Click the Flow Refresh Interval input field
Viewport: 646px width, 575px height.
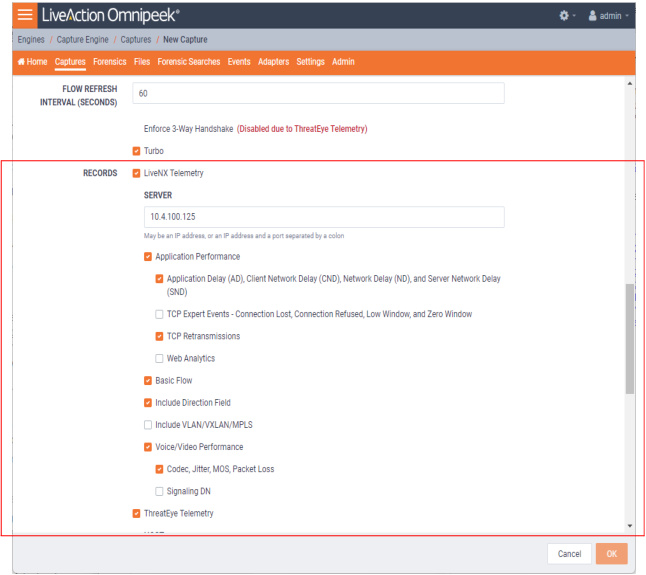tap(318, 93)
